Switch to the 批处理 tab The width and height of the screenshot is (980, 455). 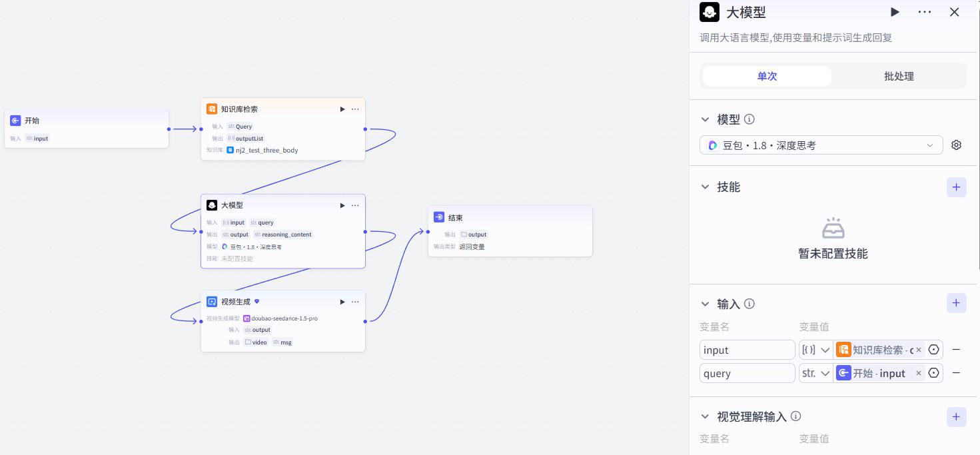click(898, 76)
